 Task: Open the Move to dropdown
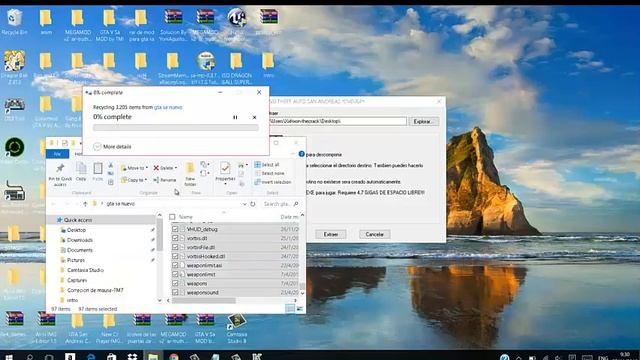click(134, 168)
